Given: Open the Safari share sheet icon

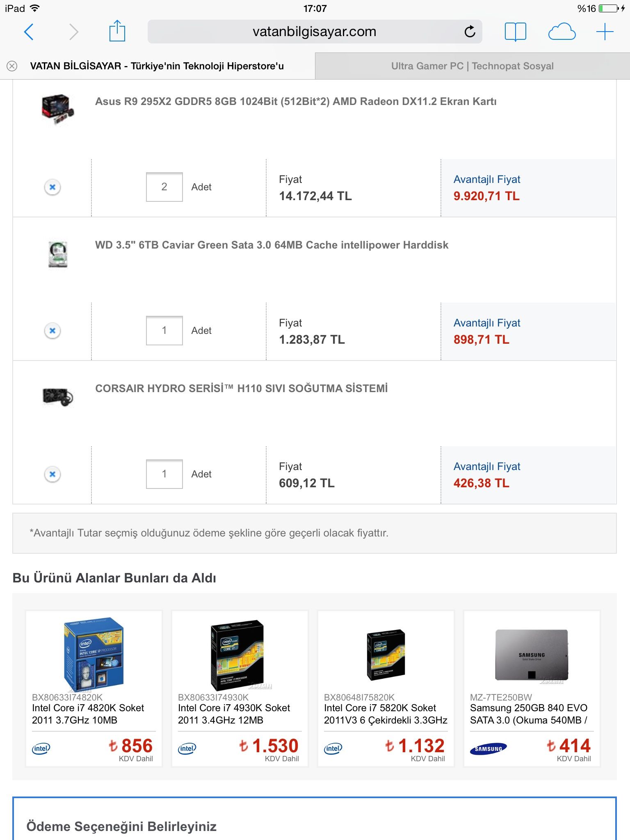Looking at the screenshot, I should pos(117,31).
